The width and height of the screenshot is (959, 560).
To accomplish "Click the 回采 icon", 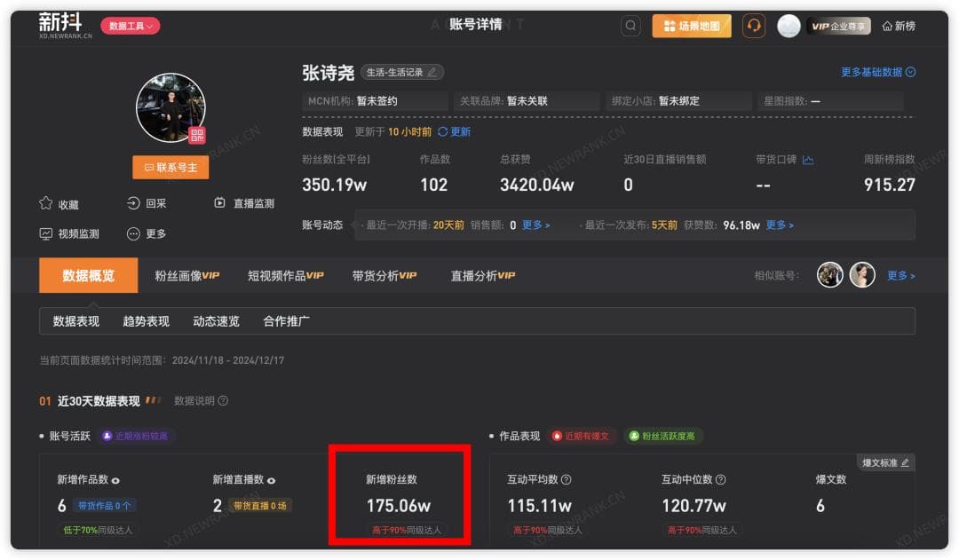I will (x=134, y=203).
